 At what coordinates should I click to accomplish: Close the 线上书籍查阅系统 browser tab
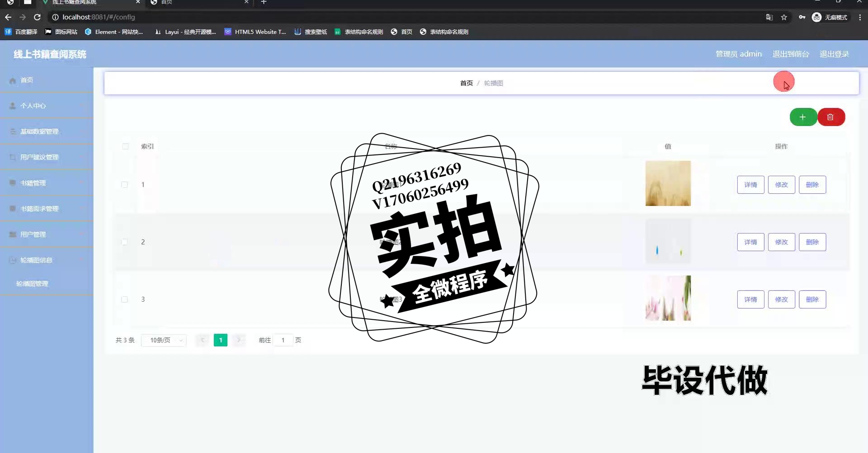(x=138, y=2)
